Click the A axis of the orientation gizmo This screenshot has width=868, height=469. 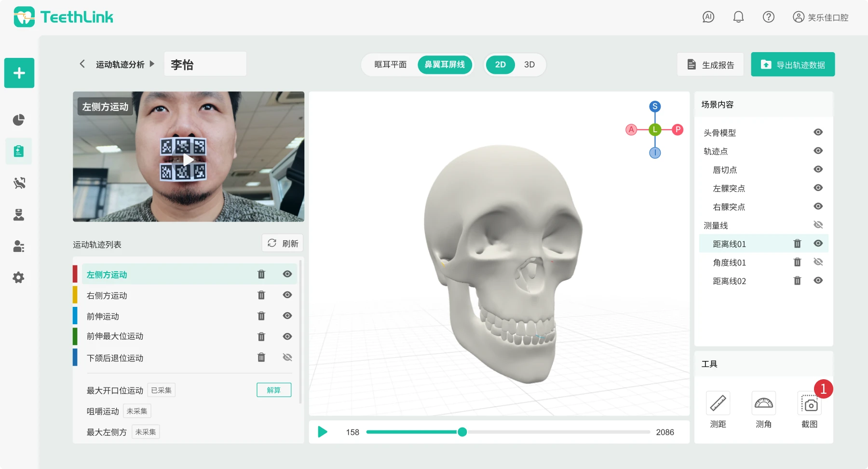pyautogui.click(x=631, y=129)
